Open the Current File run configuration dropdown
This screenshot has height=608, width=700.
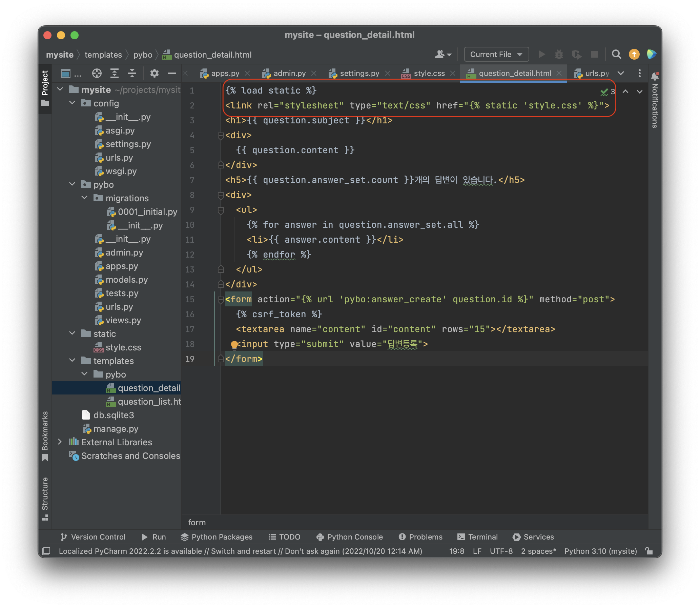pyautogui.click(x=496, y=55)
